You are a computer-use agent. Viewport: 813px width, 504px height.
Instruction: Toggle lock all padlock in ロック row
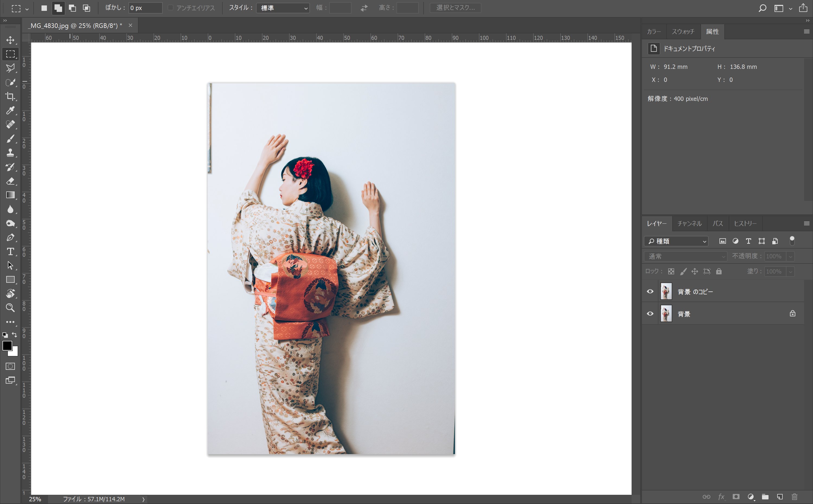point(719,271)
